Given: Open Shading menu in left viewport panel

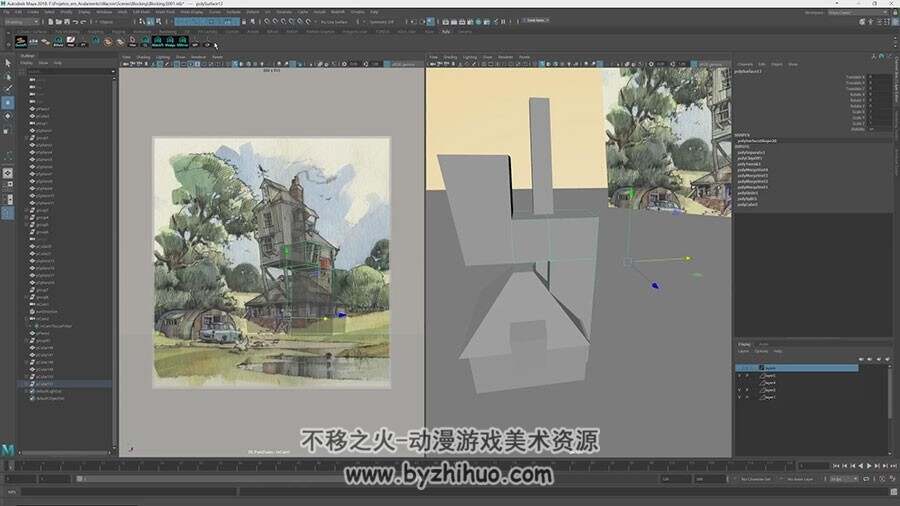Looking at the screenshot, I should (x=143, y=57).
